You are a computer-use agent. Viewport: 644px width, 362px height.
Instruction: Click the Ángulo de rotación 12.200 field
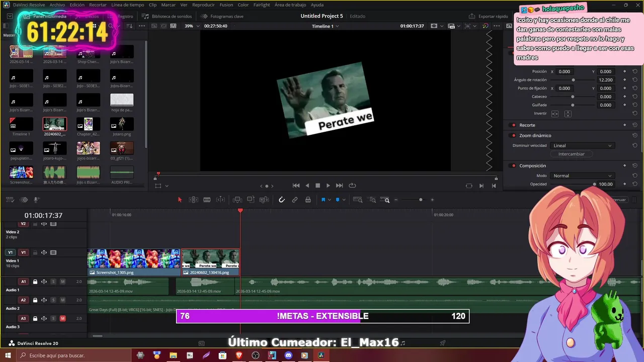click(x=606, y=80)
